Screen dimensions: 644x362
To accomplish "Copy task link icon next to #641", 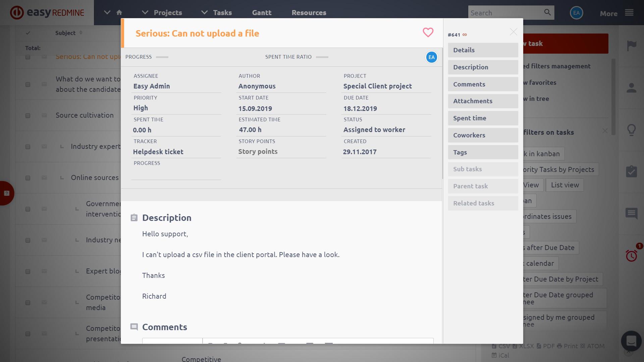I will (465, 35).
